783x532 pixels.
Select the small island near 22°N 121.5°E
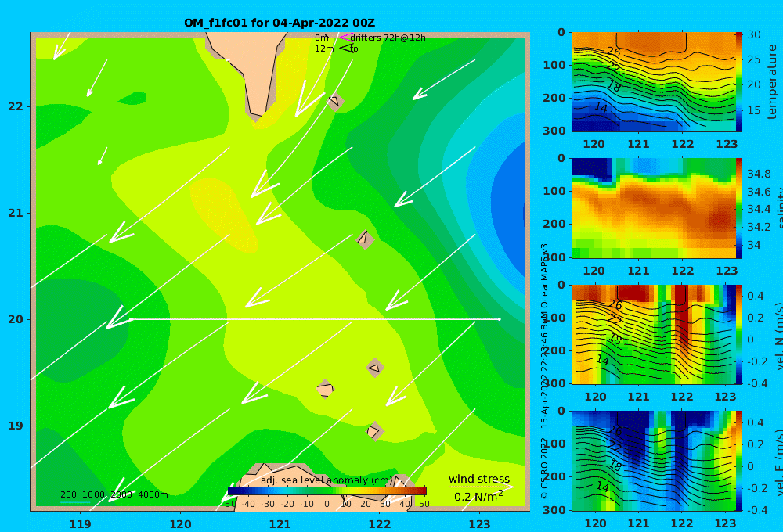click(336, 102)
